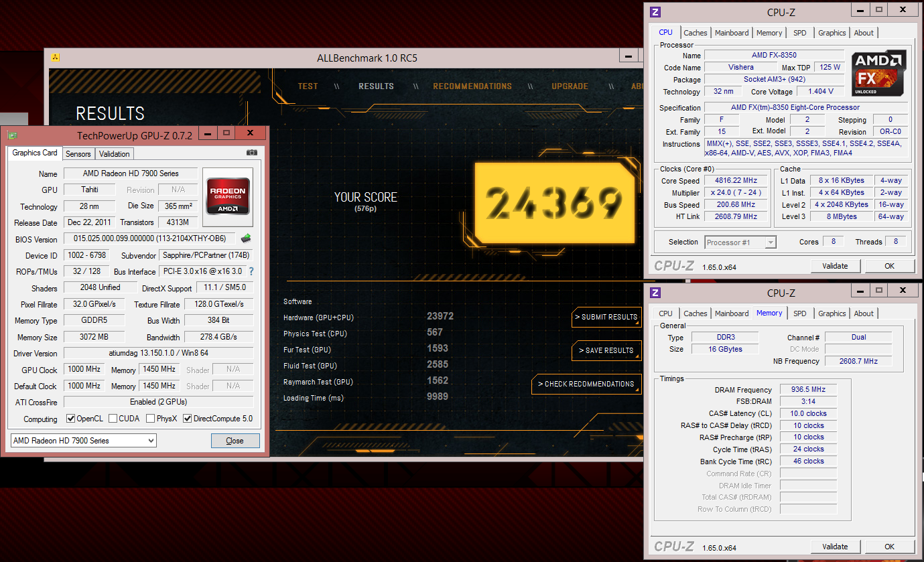Click the Level 3 cache 8 MBytes value
This screenshot has height=562, width=924.
point(841,216)
